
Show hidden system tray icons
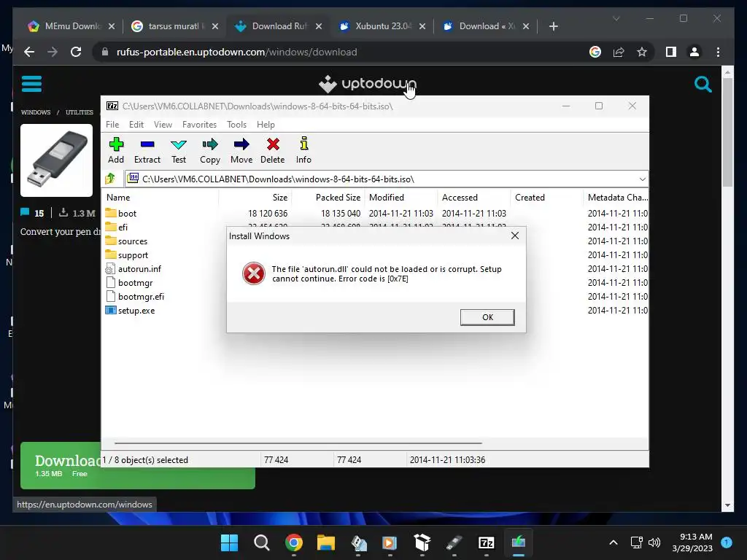(x=613, y=542)
